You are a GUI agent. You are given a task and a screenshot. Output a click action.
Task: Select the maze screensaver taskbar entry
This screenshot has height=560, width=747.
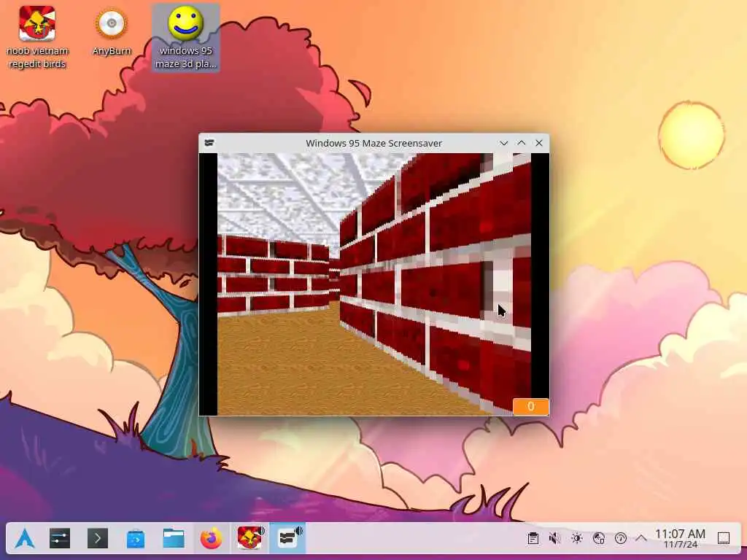(287, 539)
